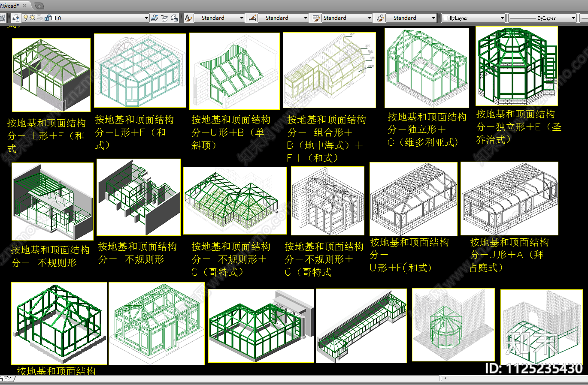Image resolution: width=588 pixels, height=385 pixels.
Task: Select U形+F(和式) brick wall drawing
Action: click(413, 199)
